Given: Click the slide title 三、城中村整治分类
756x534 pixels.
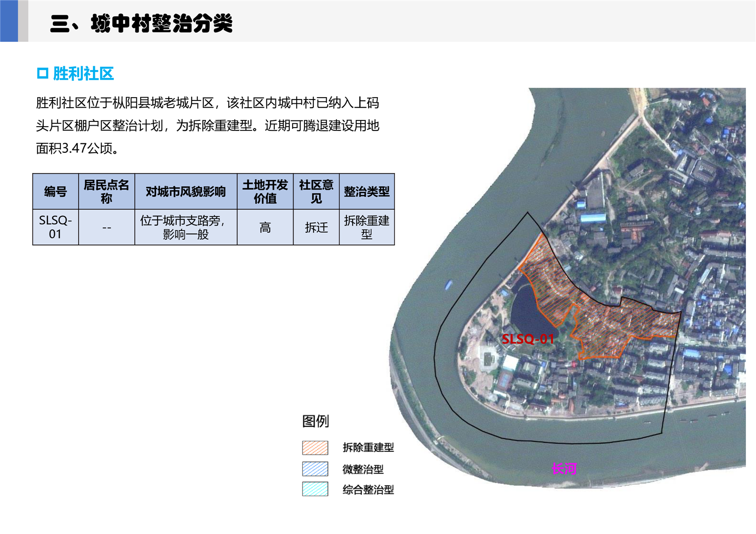Looking at the screenshot, I should tap(141, 23).
